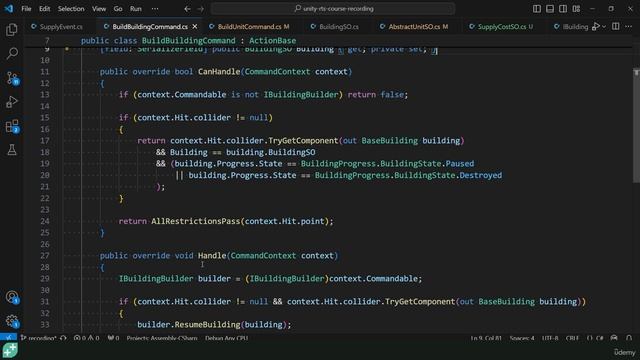Click the lightbulb code action on line 9
This screenshot has height=360, width=640.
[67, 49]
